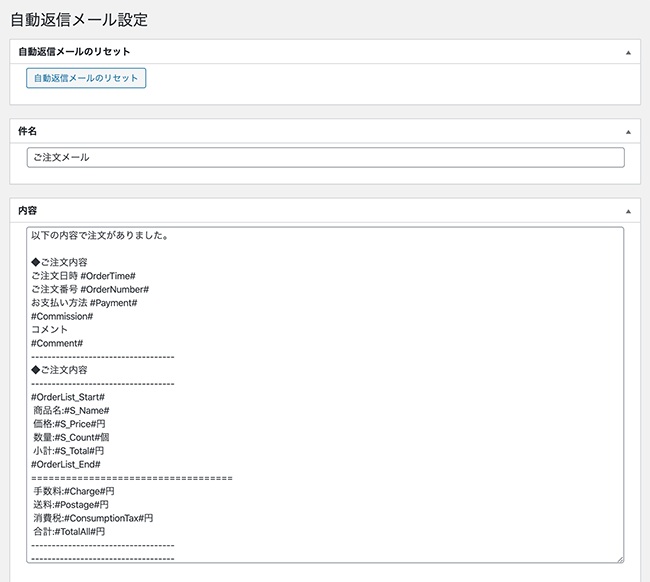
Task: Click the #OrderList_End# line
Action: pyautogui.click(x=66, y=464)
